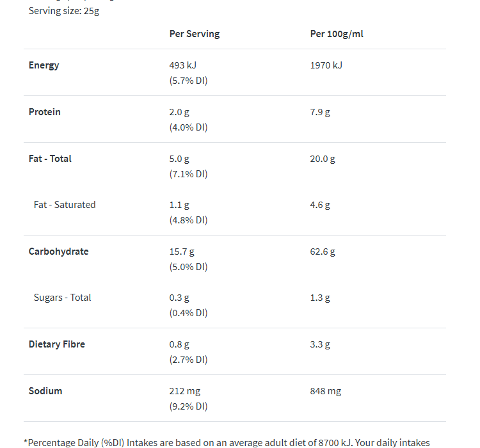Image resolution: width=480 pixels, height=448 pixels.
Task: Select the Dietary Fibre label
Action: click(x=56, y=344)
